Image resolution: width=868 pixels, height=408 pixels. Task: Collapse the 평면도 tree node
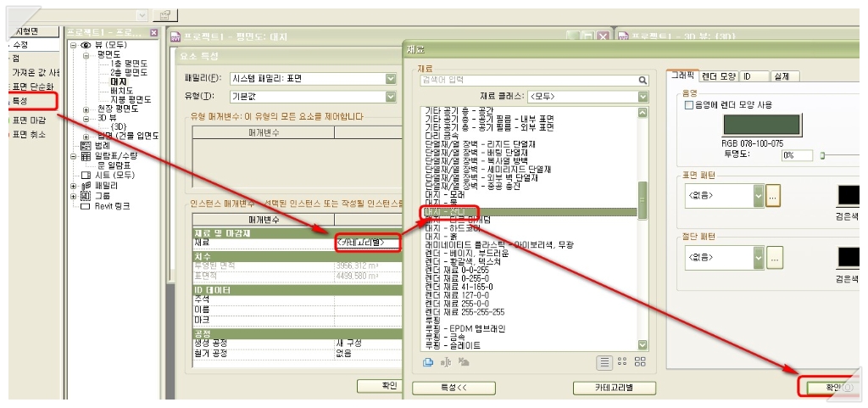click(86, 55)
